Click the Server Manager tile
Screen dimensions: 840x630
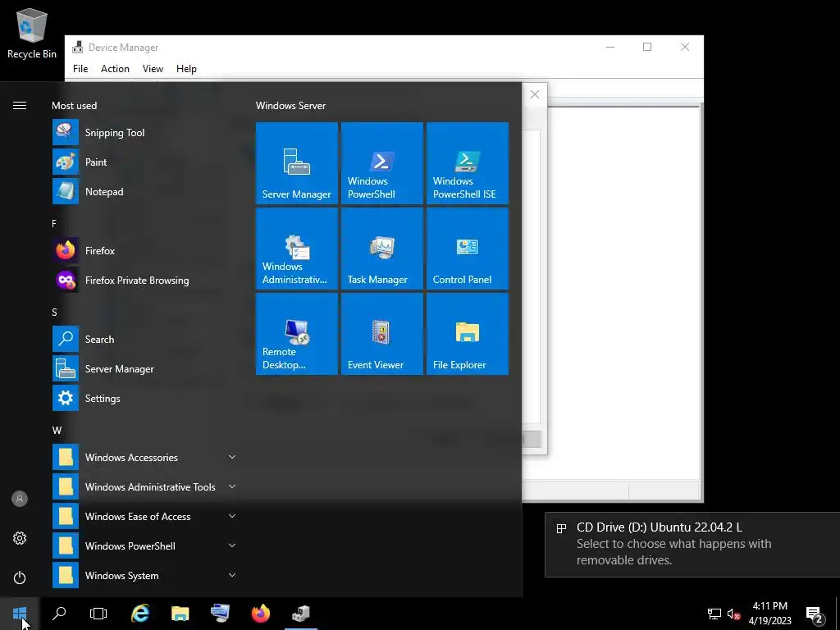pos(297,163)
